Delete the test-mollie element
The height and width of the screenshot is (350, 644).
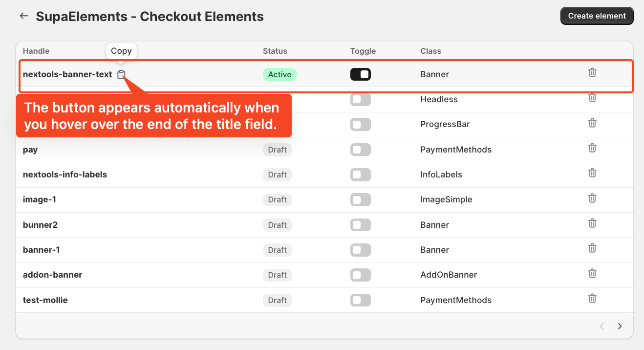pos(592,298)
